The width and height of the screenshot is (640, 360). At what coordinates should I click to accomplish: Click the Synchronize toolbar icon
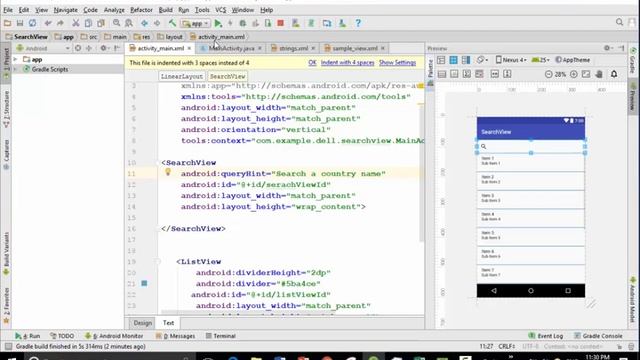pyautogui.click(x=32, y=23)
